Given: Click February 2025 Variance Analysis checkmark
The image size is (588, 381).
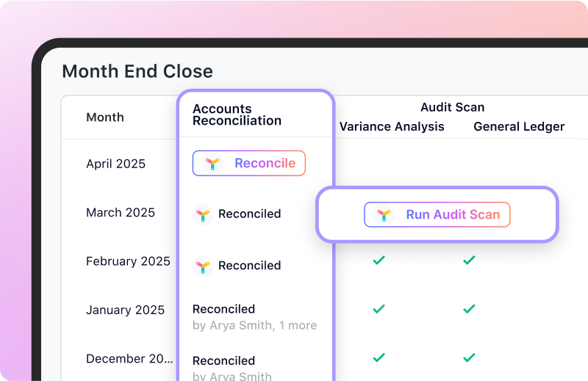Looking at the screenshot, I should (x=379, y=260).
